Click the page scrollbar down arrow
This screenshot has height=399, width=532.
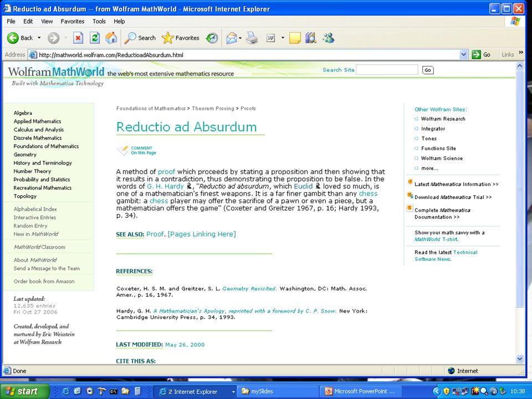click(x=520, y=359)
